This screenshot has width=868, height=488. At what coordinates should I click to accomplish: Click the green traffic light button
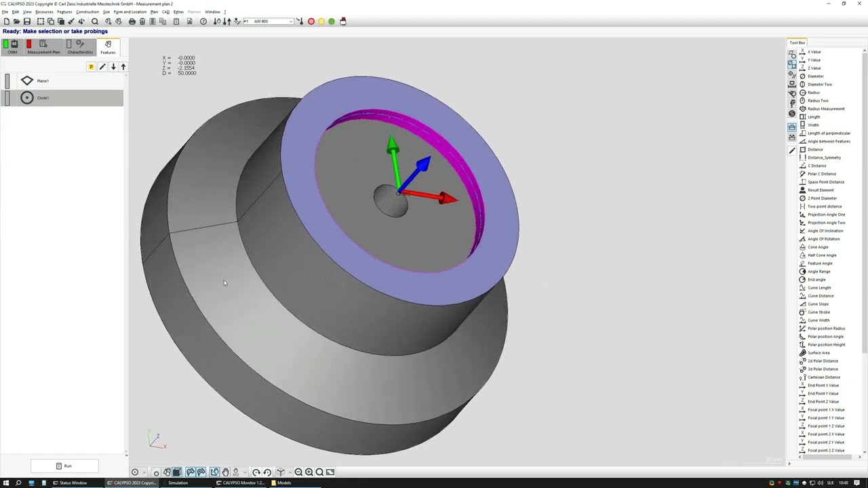pos(332,22)
